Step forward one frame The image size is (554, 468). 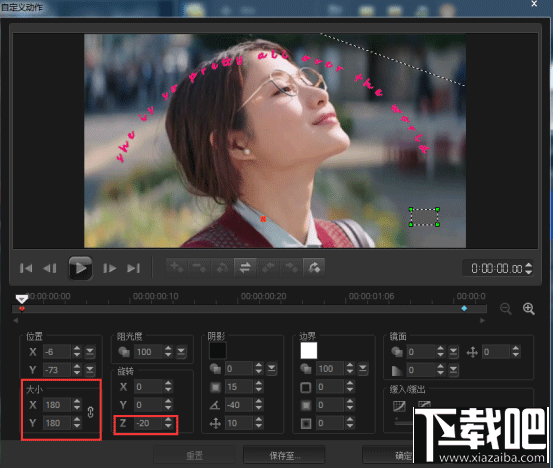(110, 268)
